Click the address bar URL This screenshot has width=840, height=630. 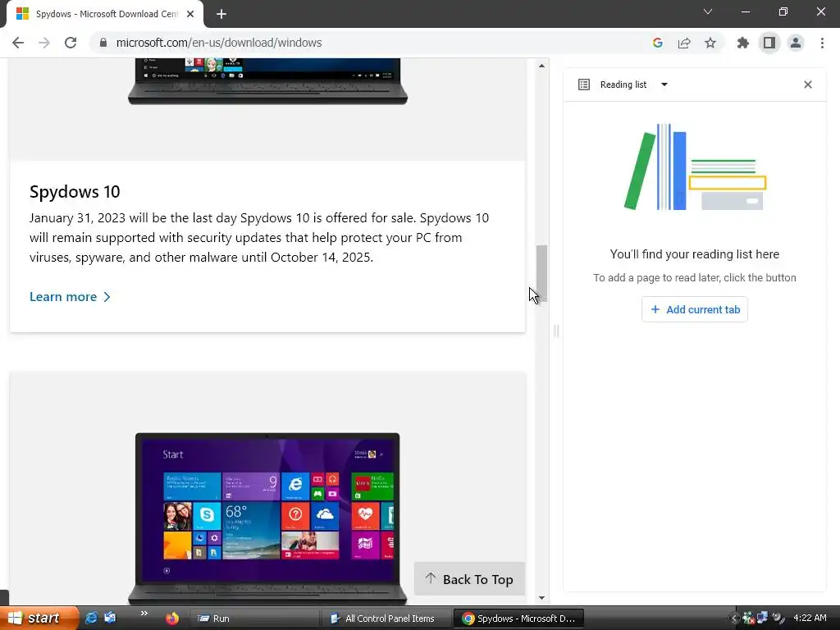point(218,43)
